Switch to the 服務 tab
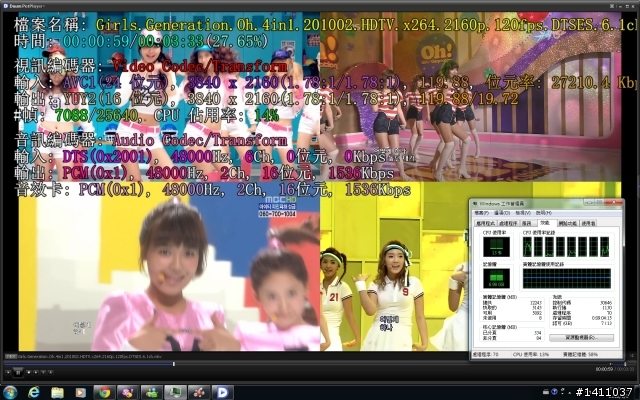Screen dimensions: 640x400 (527, 223)
